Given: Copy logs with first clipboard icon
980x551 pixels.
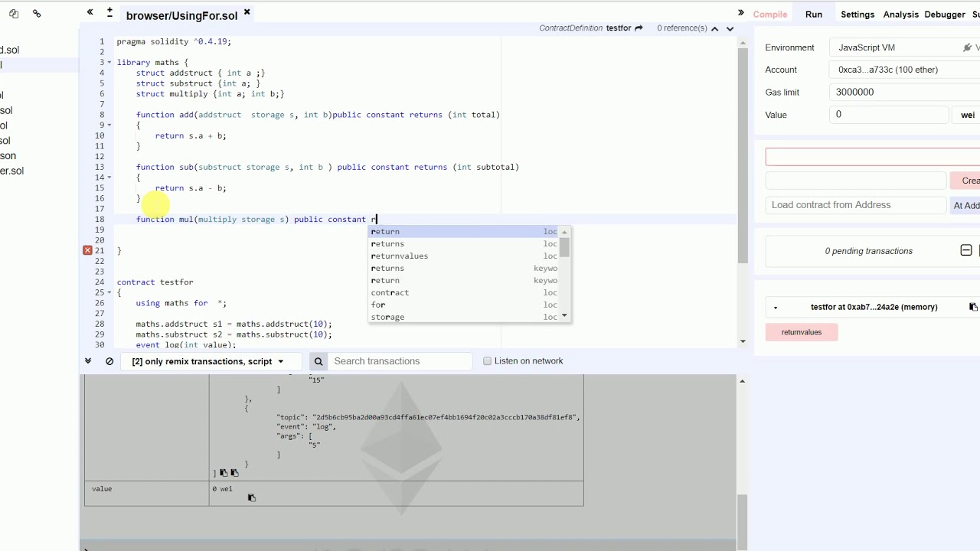Looking at the screenshot, I should pyautogui.click(x=224, y=473).
